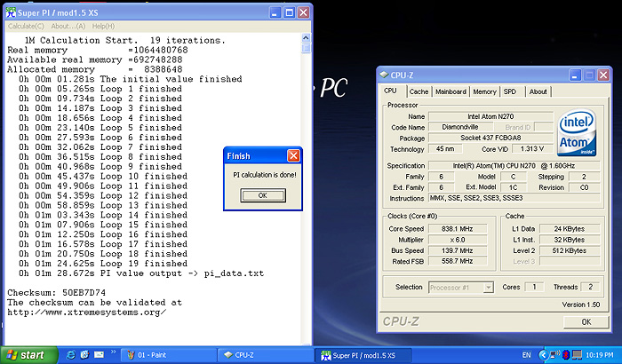This screenshot has width=622, height=364.
Task: Open the Calculate(C) menu in Super PI
Action: 26,26
